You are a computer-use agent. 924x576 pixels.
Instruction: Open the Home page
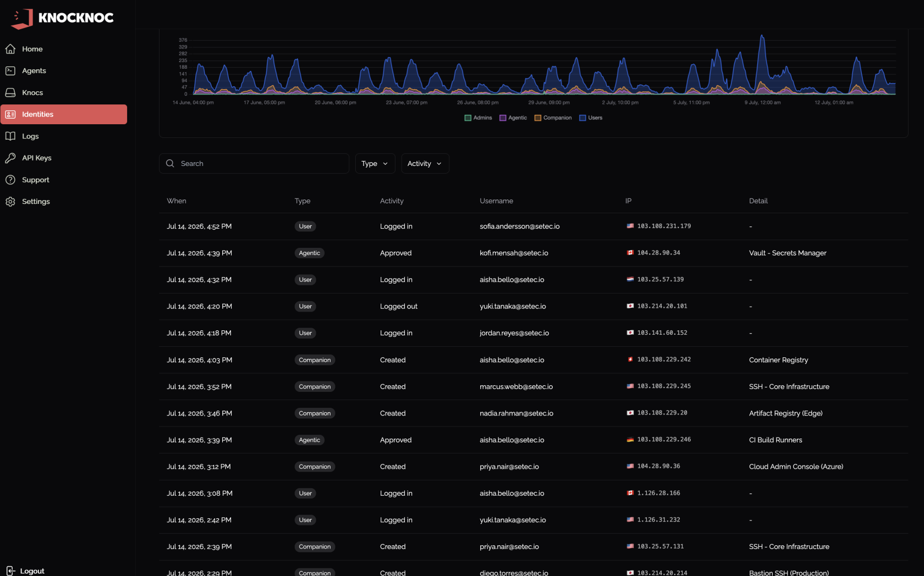coord(64,49)
